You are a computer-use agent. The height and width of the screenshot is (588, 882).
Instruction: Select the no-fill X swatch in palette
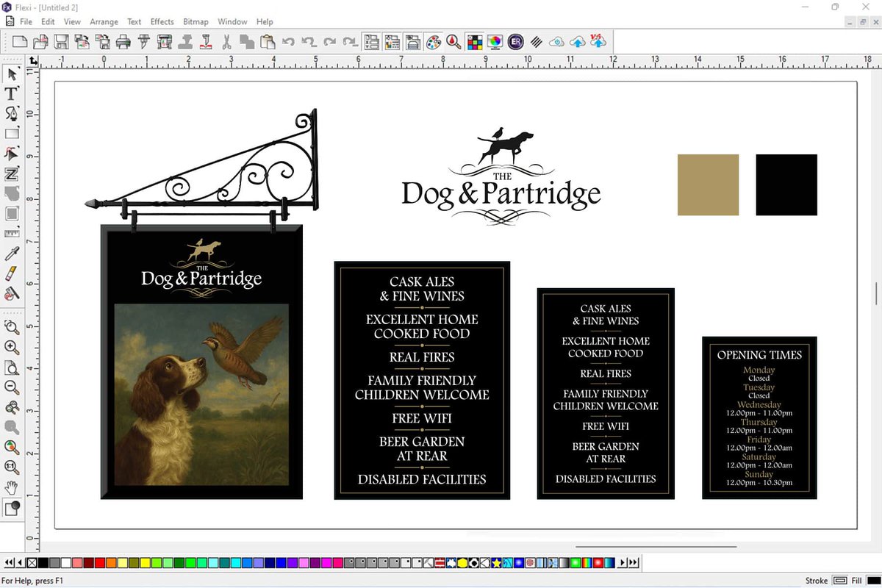32,563
